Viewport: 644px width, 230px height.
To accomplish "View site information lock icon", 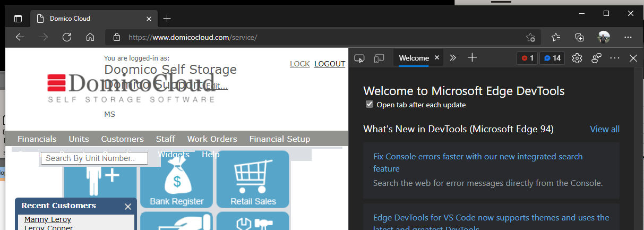I will click(x=117, y=37).
